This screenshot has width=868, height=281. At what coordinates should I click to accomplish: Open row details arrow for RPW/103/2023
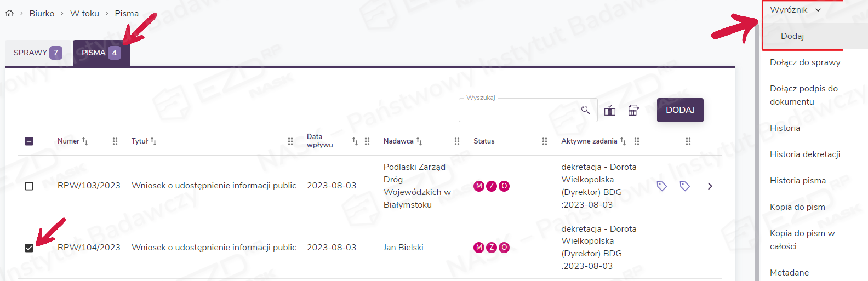click(710, 186)
